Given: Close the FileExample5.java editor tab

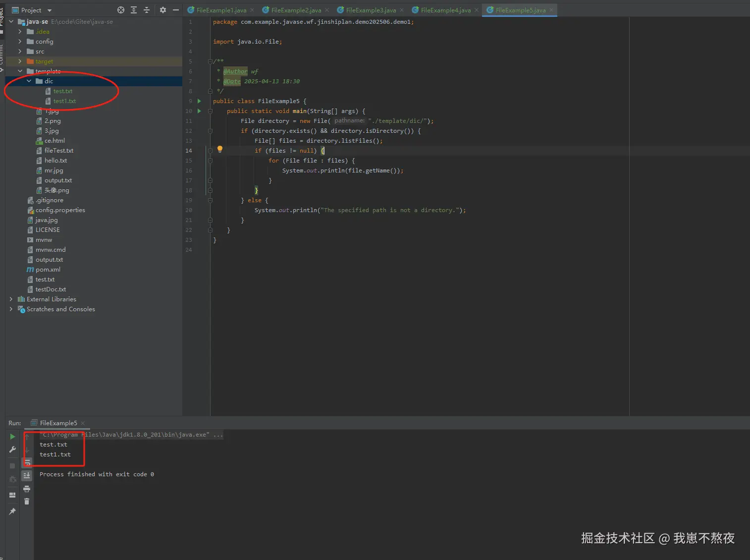Looking at the screenshot, I should click(551, 10).
